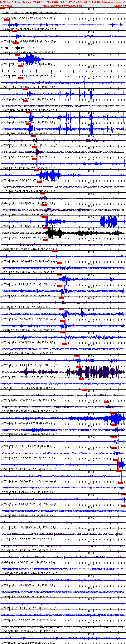The image size is (126, 644).
Task: Select the red pick marker below UW BLOW HHZ label
Action: click(18, 55)
